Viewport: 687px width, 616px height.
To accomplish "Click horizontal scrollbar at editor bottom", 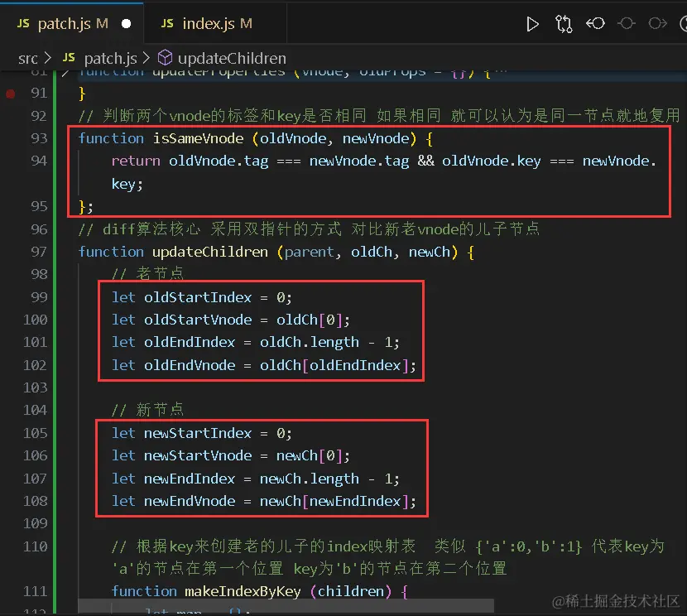I will [x=286, y=606].
